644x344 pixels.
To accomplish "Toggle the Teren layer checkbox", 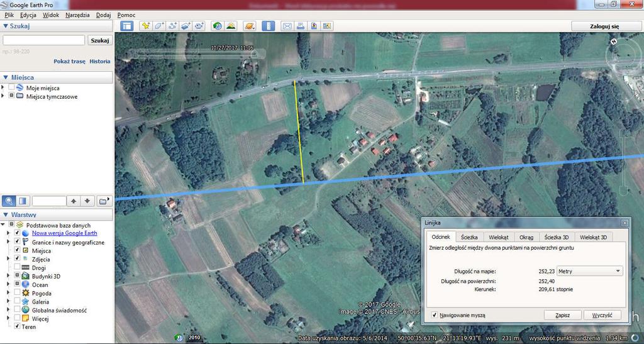I will point(17,327).
